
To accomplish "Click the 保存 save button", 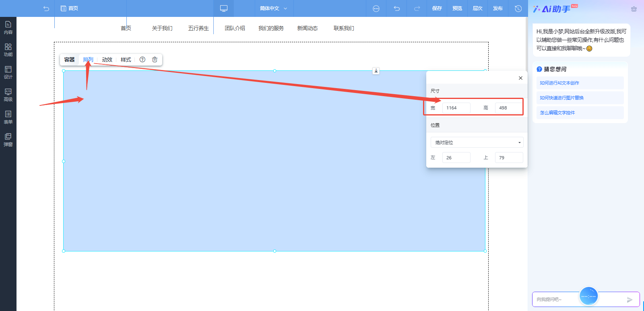I will (x=437, y=8).
